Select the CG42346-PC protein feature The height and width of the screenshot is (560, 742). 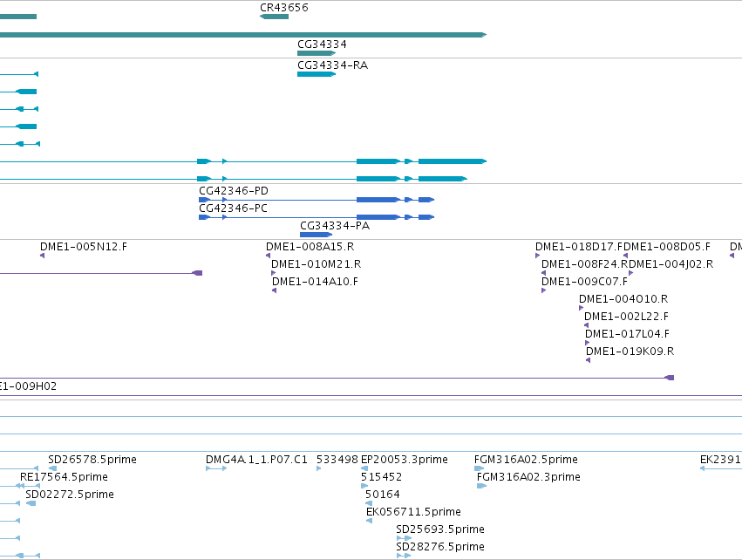coord(317,217)
